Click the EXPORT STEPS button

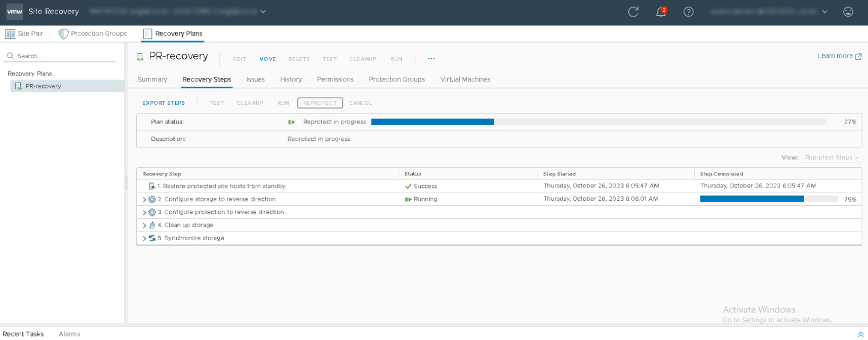pos(164,103)
